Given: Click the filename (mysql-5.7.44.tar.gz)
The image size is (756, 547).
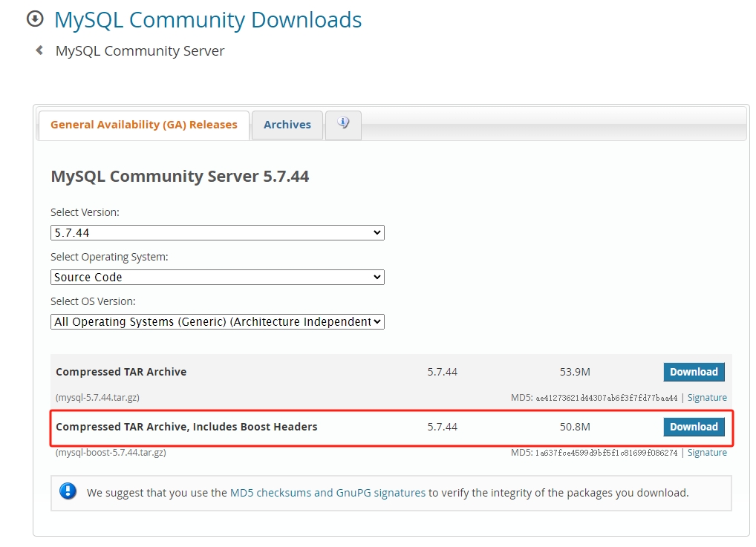Looking at the screenshot, I should tap(97, 398).
